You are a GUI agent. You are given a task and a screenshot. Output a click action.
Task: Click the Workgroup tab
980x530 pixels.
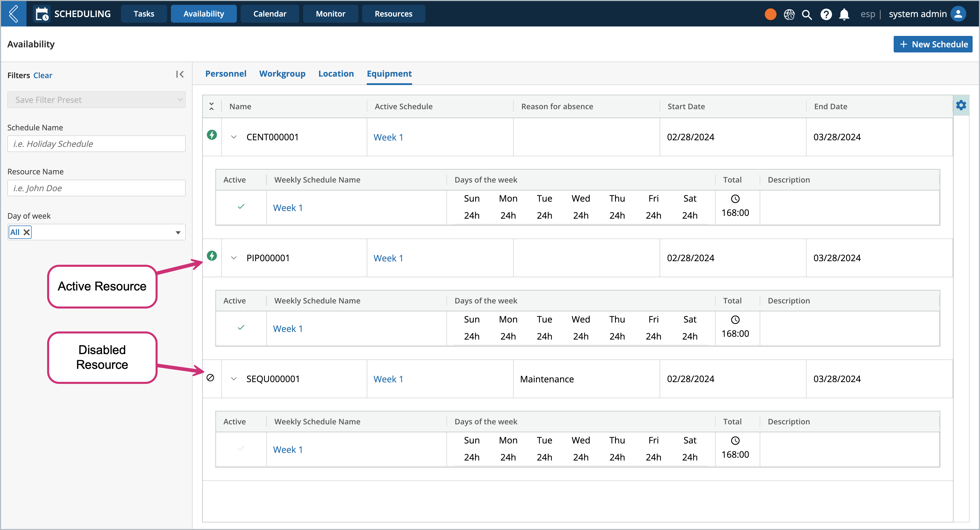pyautogui.click(x=282, y=73)
